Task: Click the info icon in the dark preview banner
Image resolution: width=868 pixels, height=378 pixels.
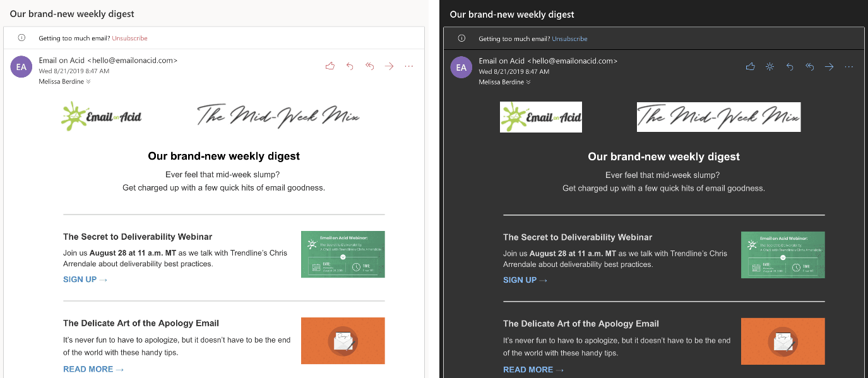Action: click(x=461, y=38)
